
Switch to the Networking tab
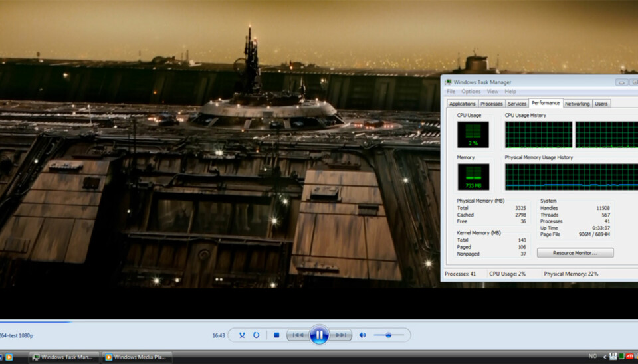coord(577,104)
